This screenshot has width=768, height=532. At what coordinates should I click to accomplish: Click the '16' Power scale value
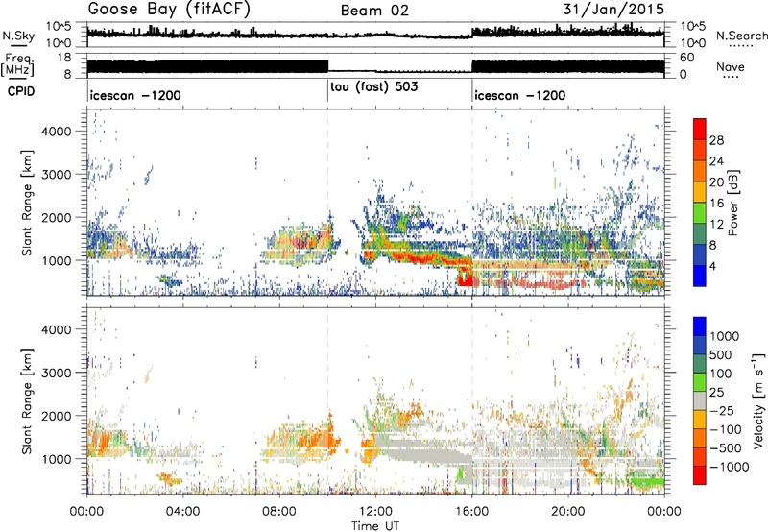[716, 204]
